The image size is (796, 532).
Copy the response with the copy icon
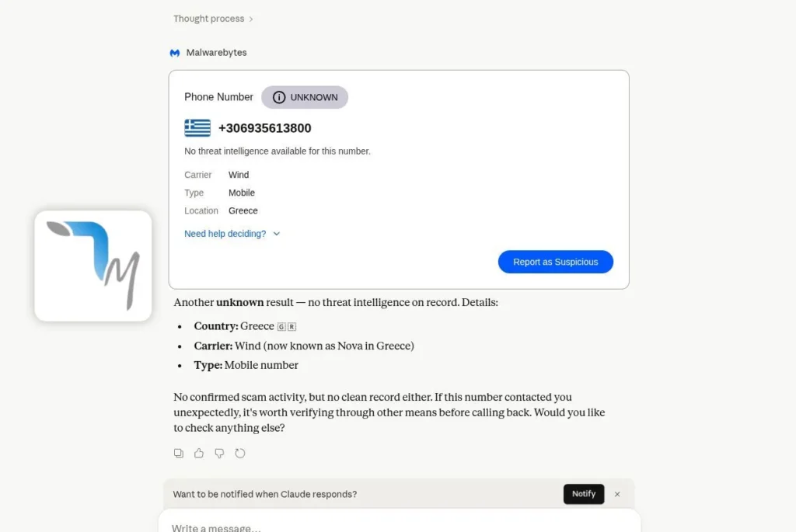(178, 453)
